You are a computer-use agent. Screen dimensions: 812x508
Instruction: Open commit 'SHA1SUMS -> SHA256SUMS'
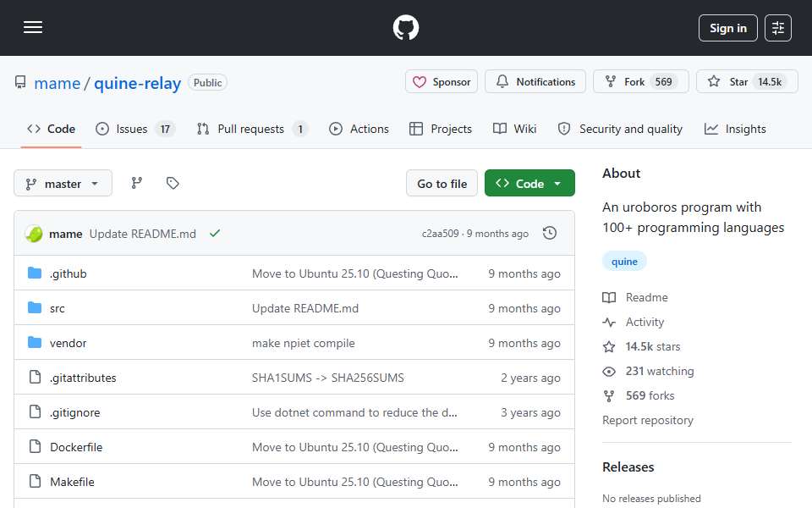[328, 378]
